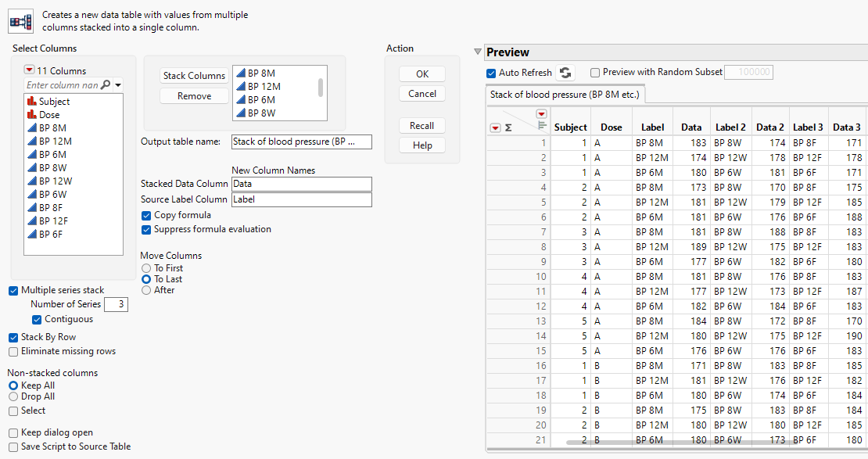This screenshot has width=868, height=459.
Task: Click the Stacked Data Column name field
Action: point(301,184)
